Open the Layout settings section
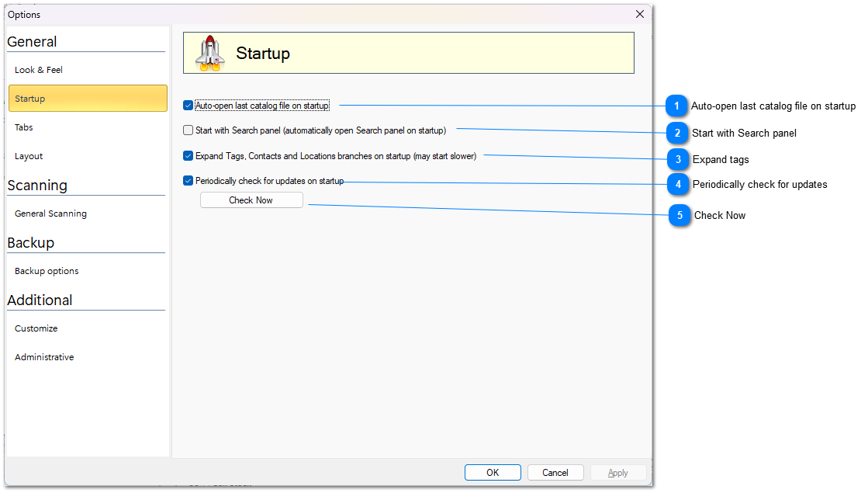Viewport: 868px width, 493px height. coord(29,156)
